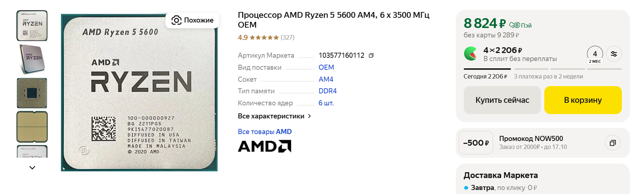Click the DDR4 memory type link
This screenshot has width=644, height=194.
pos(327,91)
